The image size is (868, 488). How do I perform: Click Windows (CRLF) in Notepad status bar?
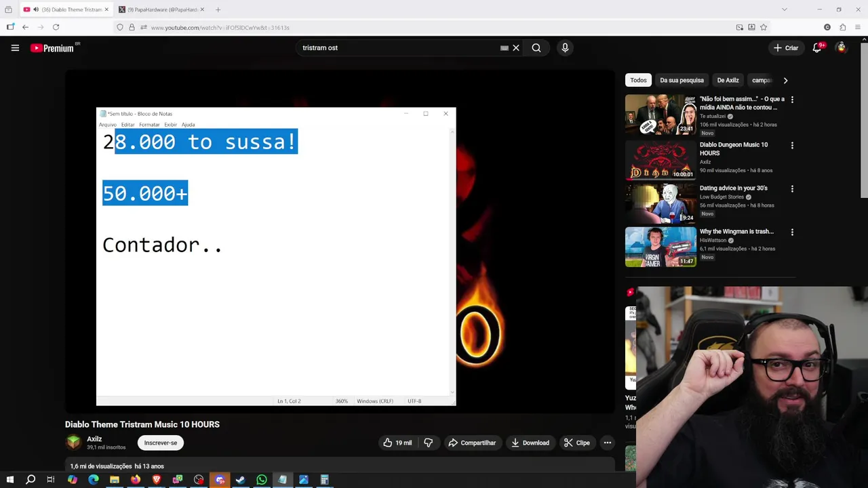click(375, 401)
